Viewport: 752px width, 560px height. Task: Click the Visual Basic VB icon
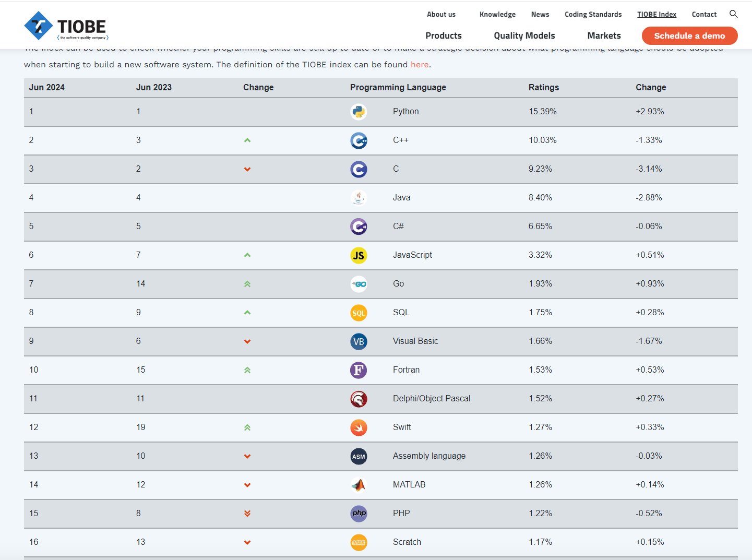tap(359, 341)
